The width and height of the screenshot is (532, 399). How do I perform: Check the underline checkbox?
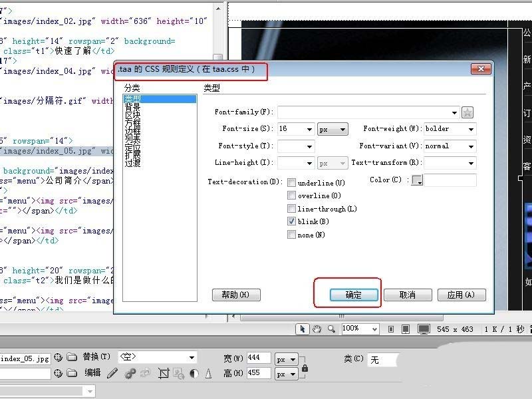coord(291,182)
